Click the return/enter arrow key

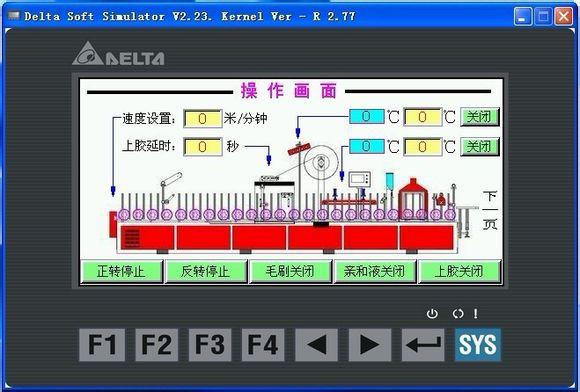423,345
